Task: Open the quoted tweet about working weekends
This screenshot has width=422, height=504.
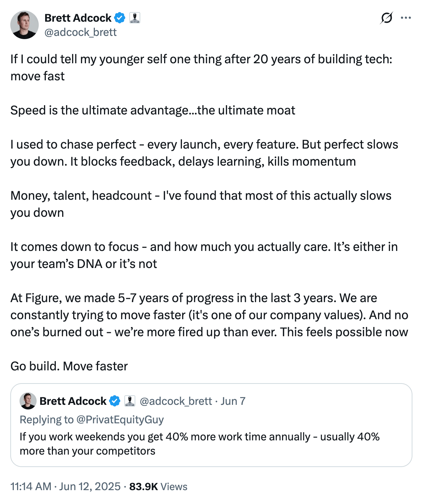Action: coord(199,444)
